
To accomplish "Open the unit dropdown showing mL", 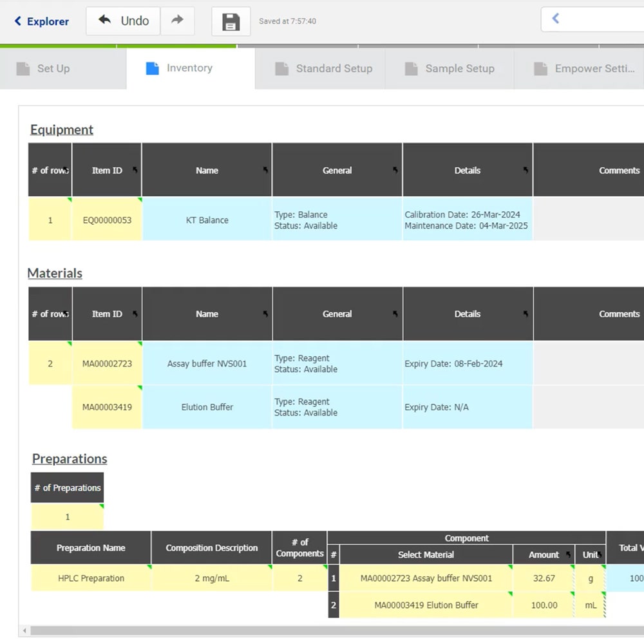I will click(x=591, y=605).
